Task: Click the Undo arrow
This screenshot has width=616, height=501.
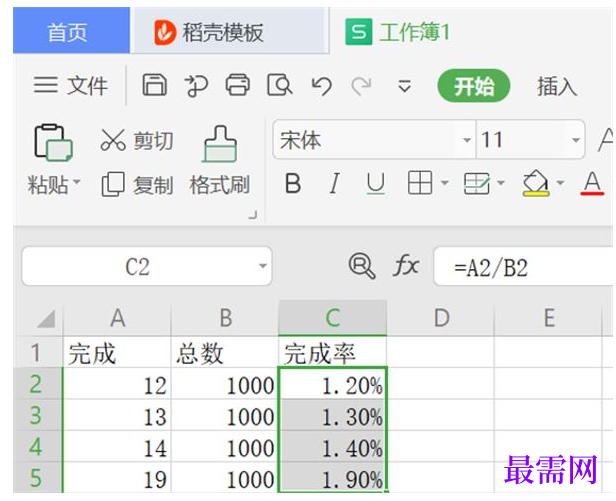Action: tap(321, 86)
